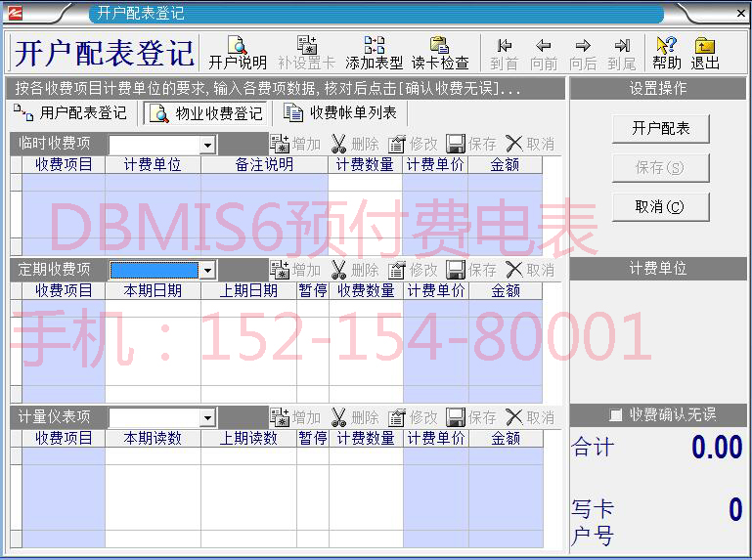Expand the 计量仪表项 dropdown
The image size is (752, 560).
pyautogui.click(x=206, y=418)
